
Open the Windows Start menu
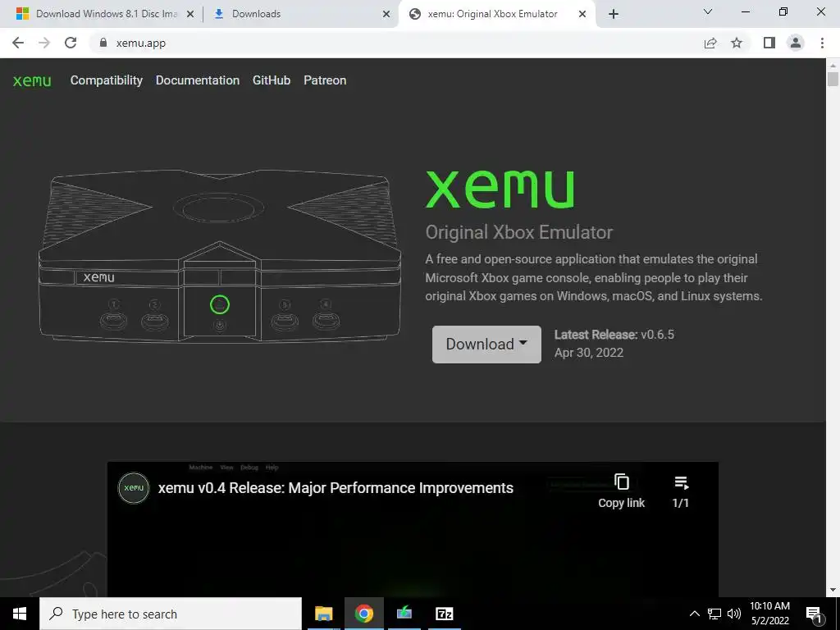20,614
